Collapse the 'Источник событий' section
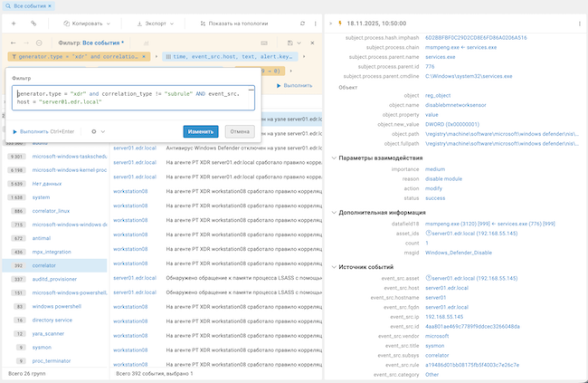Viewport: 588px width, 383px height. coord(334,267)
